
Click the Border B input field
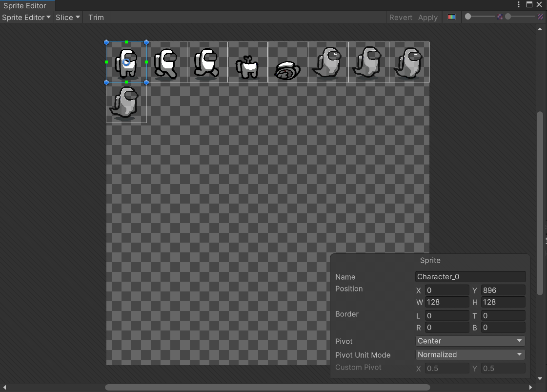[x=503, y=328]
